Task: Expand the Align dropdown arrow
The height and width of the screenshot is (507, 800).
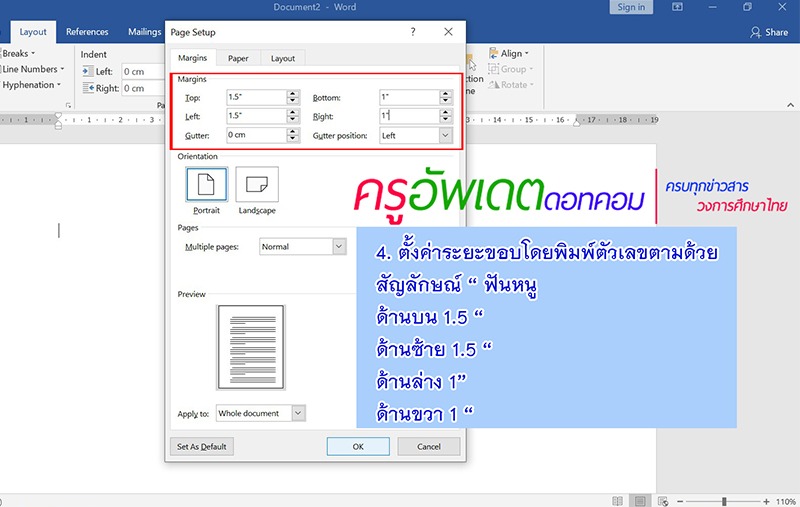Action: coord(527,54)
